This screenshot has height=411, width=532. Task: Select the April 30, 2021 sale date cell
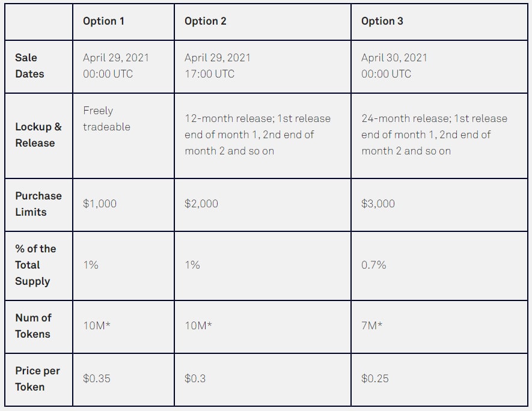[394, 65]
